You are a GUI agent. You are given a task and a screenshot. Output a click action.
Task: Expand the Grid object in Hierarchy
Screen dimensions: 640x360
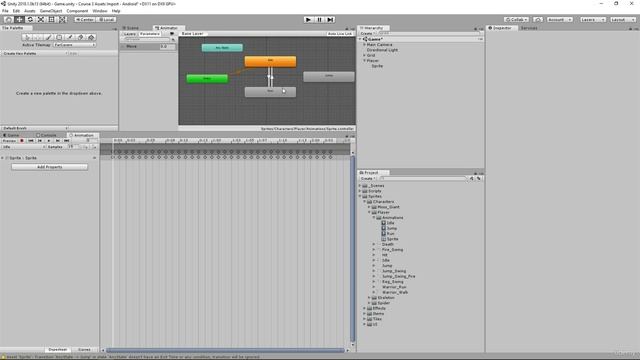(x=364, y=56)
